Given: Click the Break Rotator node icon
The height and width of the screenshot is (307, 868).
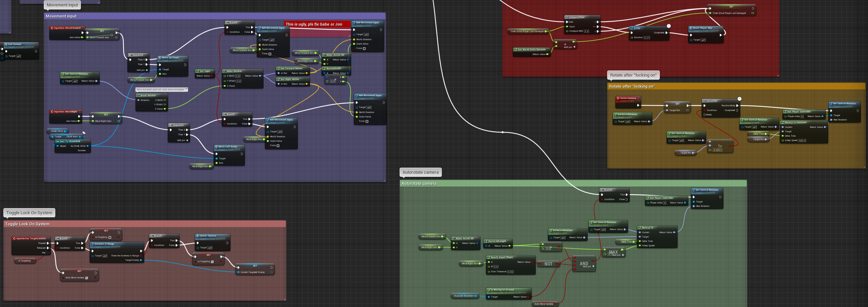Looking at the screenshot, I should click(x=138, y=95).
